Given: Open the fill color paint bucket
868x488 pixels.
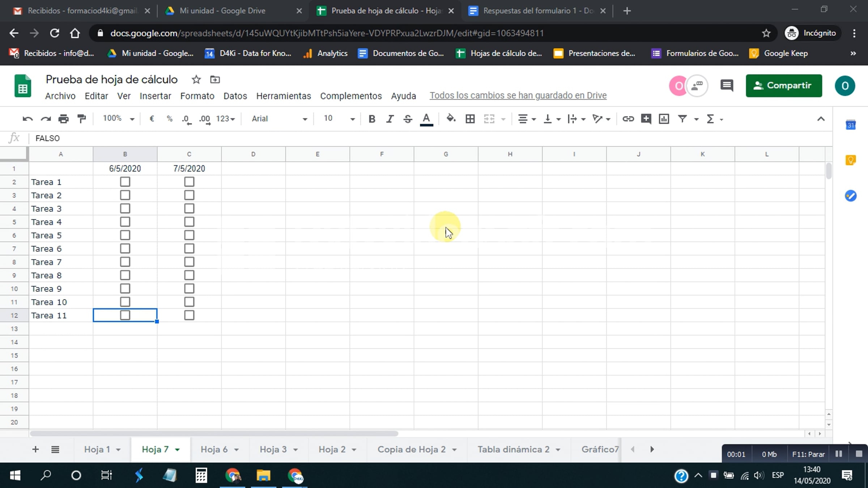Looking at the screenshot, I should pyautogui.click(x=451, y=119).
